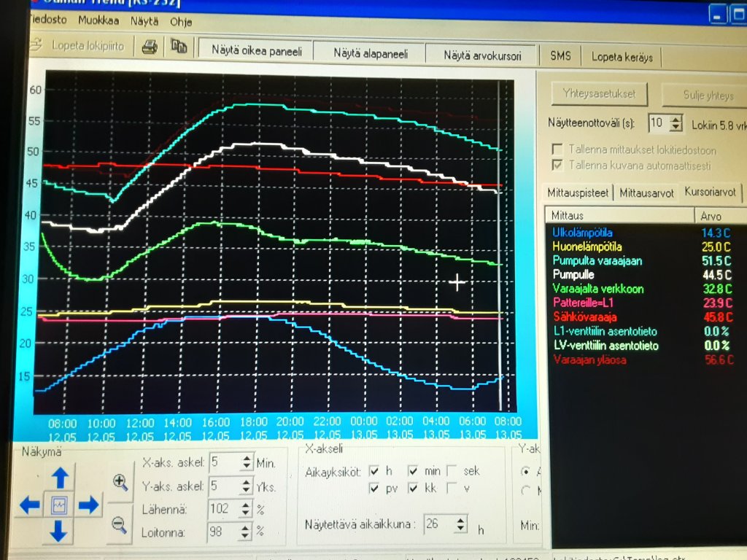
Task: Adjust Näytettävä aikaikkuna spinner arrows
Action: coord(460,524)
